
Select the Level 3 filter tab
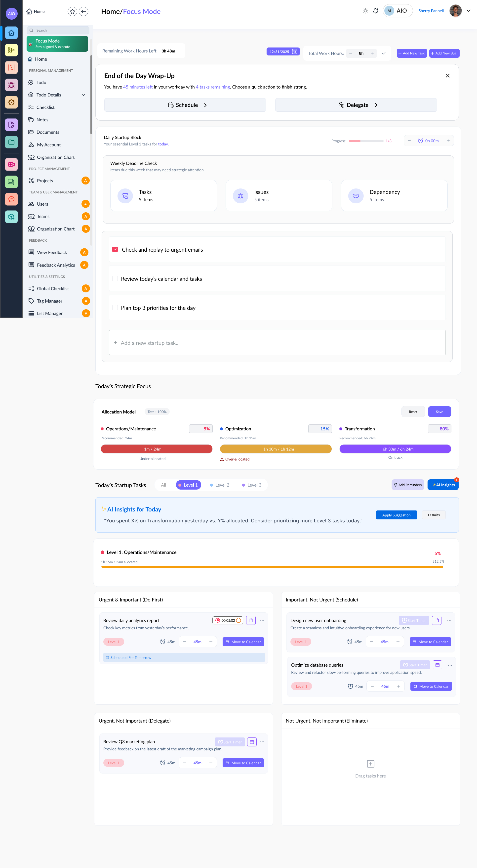pos(252,485)
